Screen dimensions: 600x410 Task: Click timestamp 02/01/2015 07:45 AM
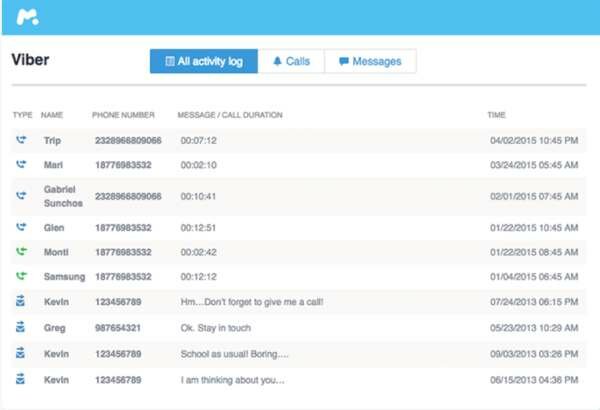pyautogui.click(x=534, y=196)
